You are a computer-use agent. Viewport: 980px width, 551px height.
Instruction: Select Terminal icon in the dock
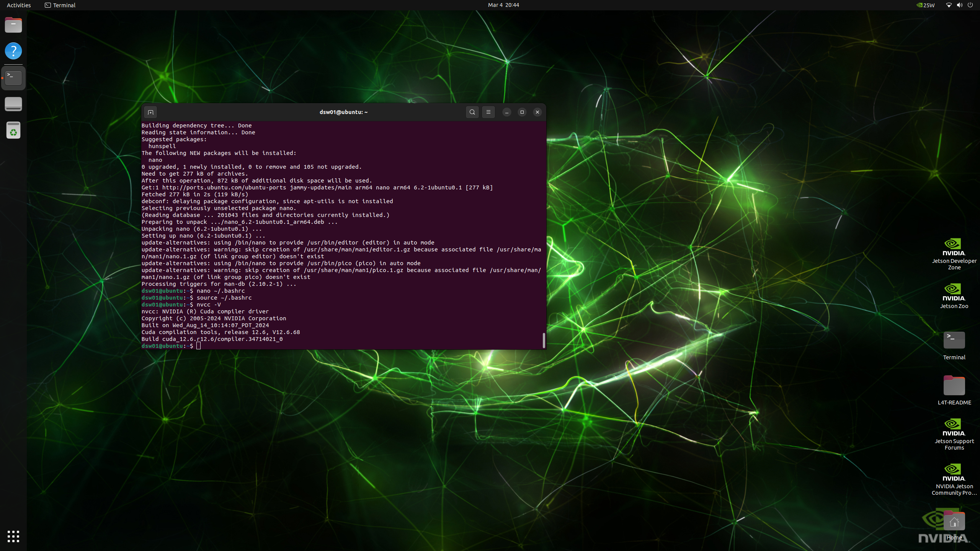click(x=13, y=78)
